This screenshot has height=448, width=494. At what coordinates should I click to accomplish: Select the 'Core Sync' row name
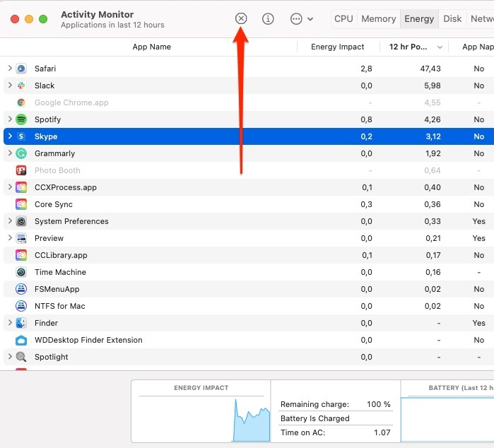(54, 204)
